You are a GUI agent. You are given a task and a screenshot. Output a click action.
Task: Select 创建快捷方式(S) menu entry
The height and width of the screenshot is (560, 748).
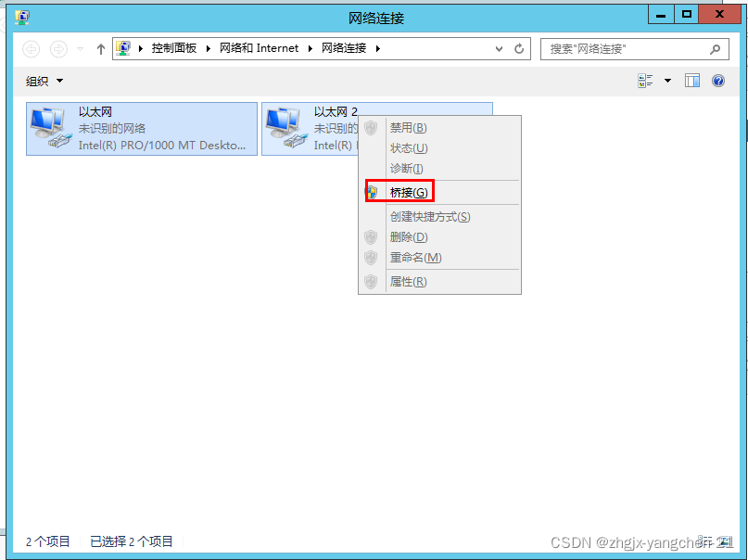[430, 217]
